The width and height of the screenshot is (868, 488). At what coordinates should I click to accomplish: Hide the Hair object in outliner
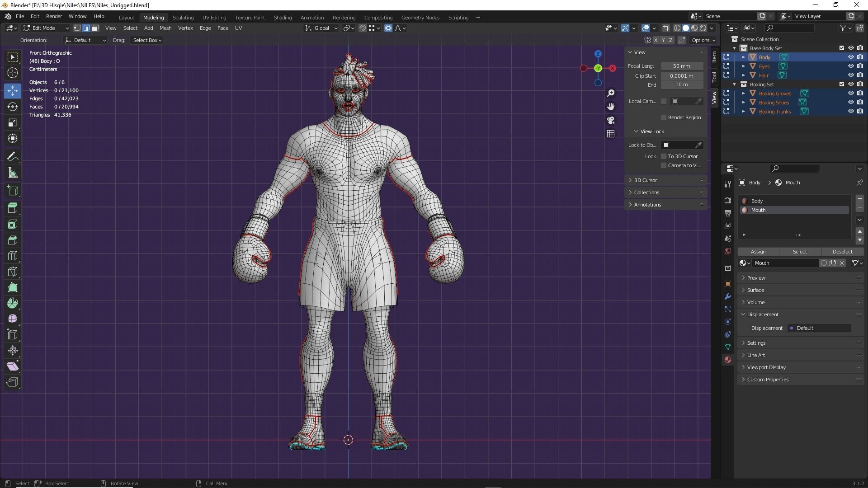tap(850, 75)
